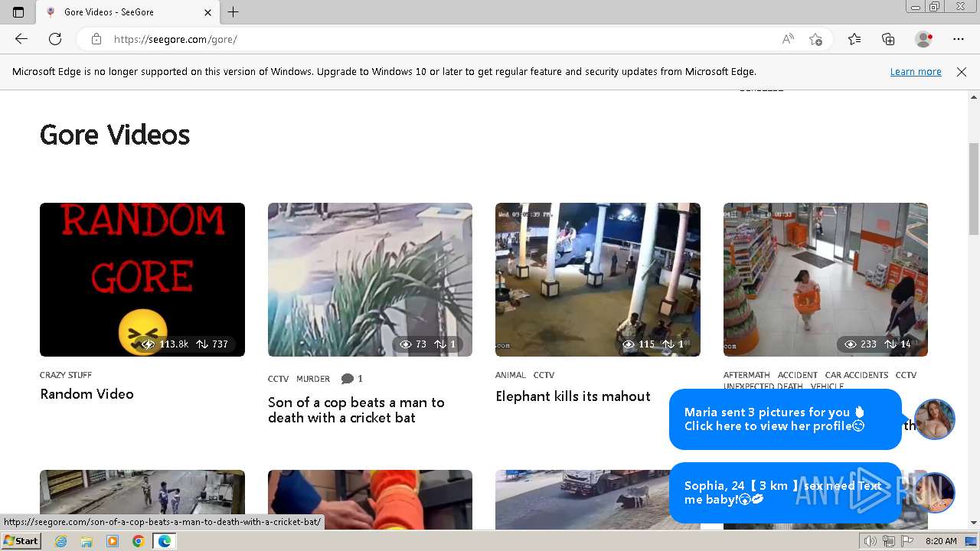980x551 pixels.
Task: Click the CAR ACCIDENTS category tag
Action: (857, 375)
